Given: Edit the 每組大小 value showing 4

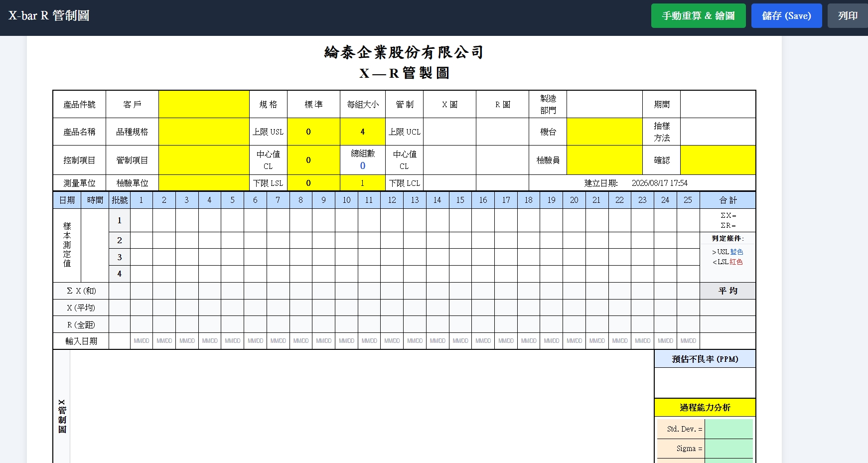Looking at the screenshot, I should (x=363, y=132).
